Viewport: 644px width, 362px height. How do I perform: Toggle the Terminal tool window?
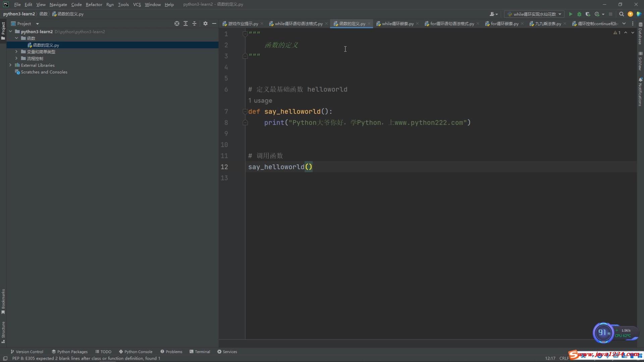pos(200,352)
